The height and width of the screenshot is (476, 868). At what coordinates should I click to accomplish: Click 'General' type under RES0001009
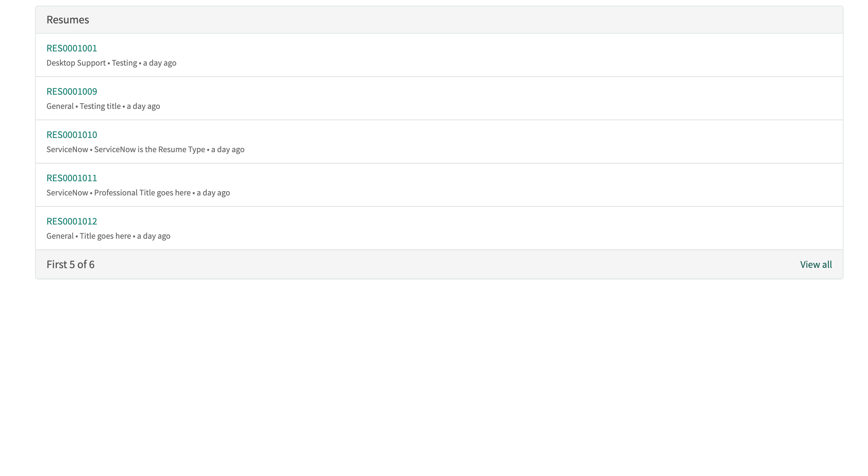tap(60, 106)
